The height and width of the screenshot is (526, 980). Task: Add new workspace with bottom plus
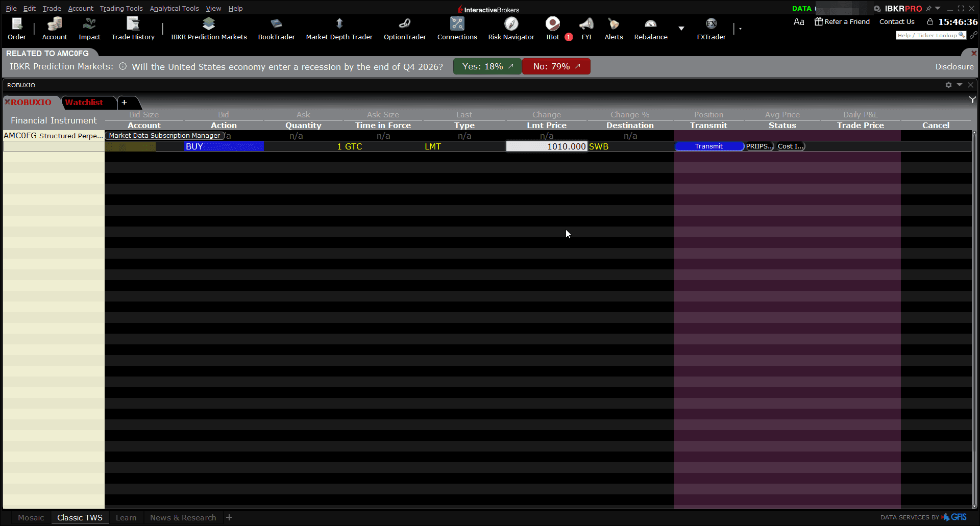[x=229, y=517]
